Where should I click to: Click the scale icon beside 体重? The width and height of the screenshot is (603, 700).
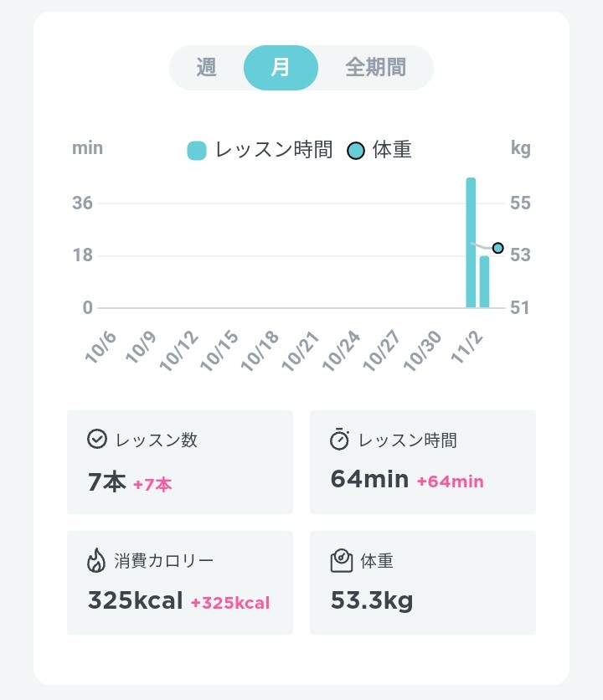coord(342,560)
